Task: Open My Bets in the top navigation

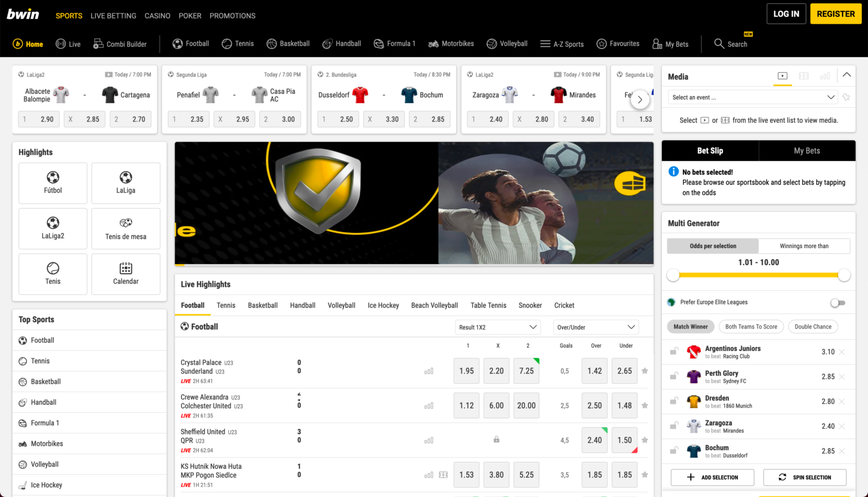Action: 670,44
